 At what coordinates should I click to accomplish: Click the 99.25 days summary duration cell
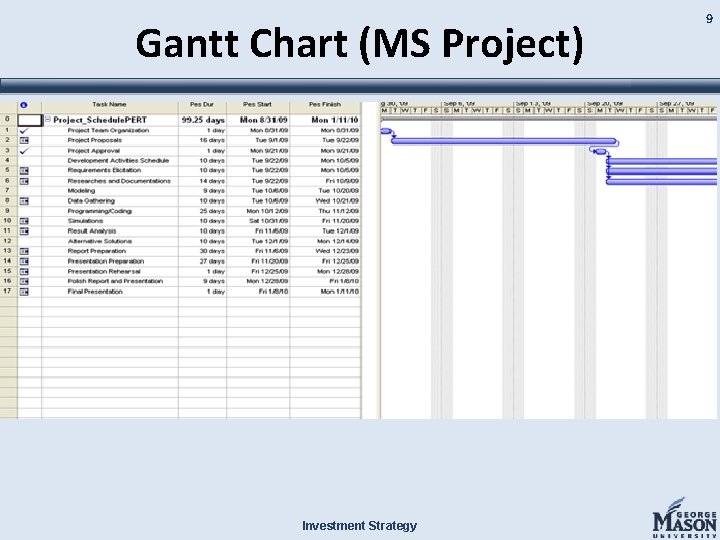tap(203, 120)
